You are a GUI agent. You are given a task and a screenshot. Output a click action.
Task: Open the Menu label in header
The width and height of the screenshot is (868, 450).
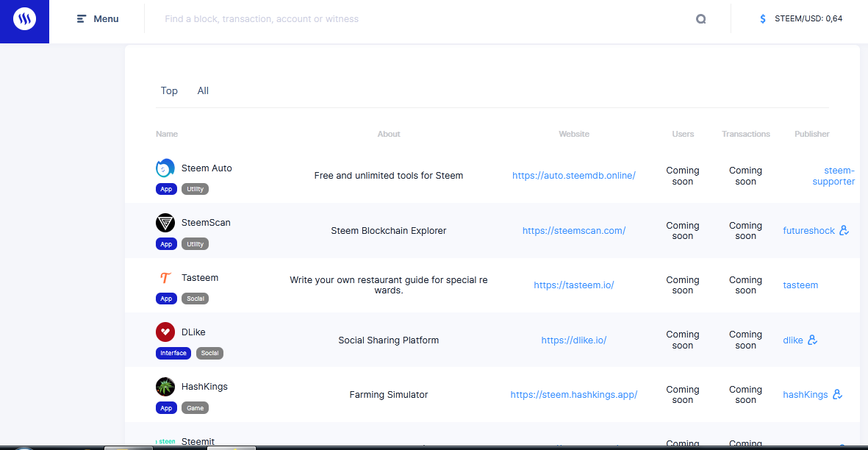point(106,19)
